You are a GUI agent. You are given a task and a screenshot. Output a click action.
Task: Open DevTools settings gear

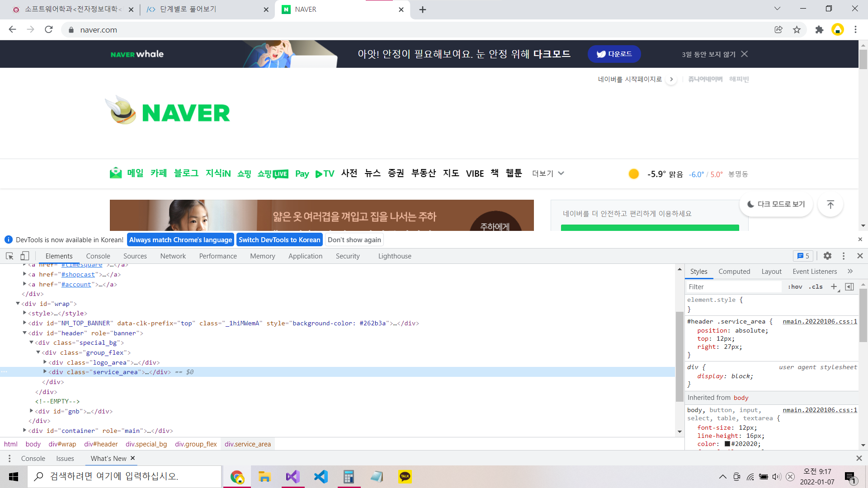pyautogui.click(x=827, y=256)
